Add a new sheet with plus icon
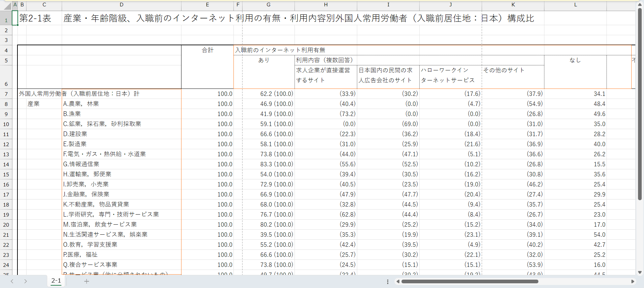The width and height of the screenshot is (644, 288). [x=87, y=281]
